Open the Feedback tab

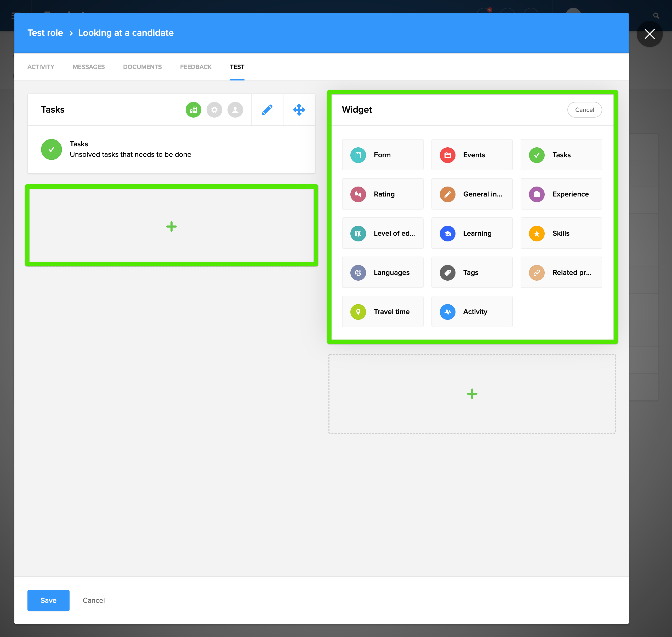click(196, 67)
